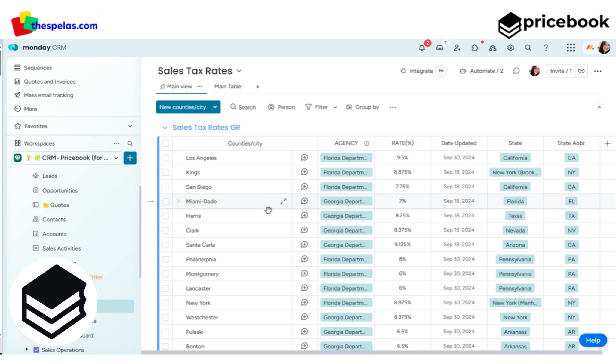Open Quotes and Invoices in sidebar
This screenshot has width=616, height=364.
pos(50,82)
